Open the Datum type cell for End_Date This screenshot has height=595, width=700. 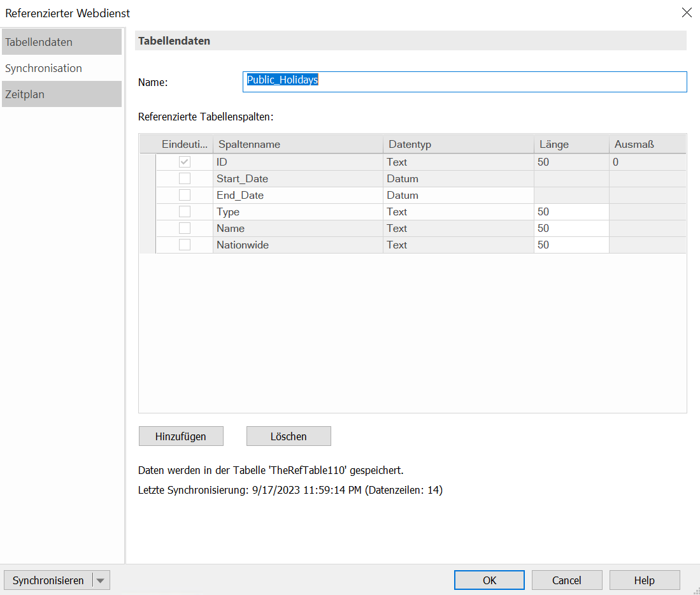[459, 195]
